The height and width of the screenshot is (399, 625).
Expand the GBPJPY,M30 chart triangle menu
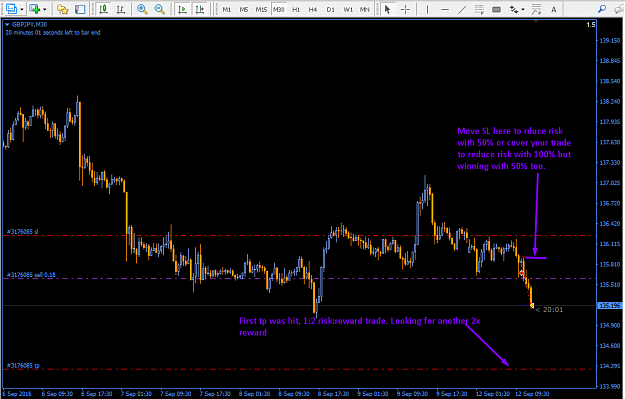coord(7,25)
